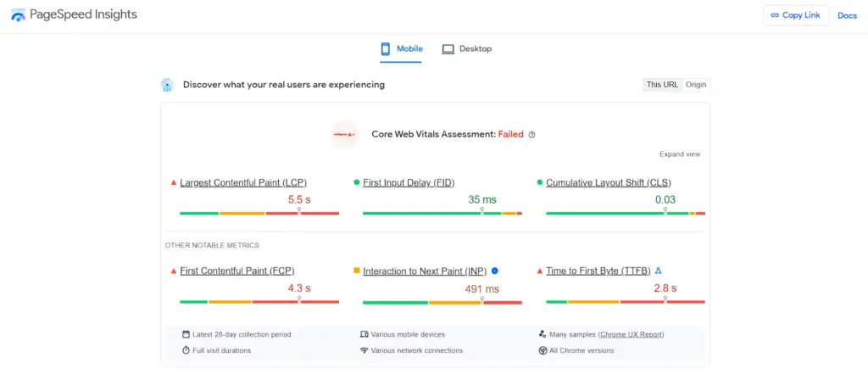Click the Copy Link button
Viewport: 868px width, 374px height.
pos(796,15)
